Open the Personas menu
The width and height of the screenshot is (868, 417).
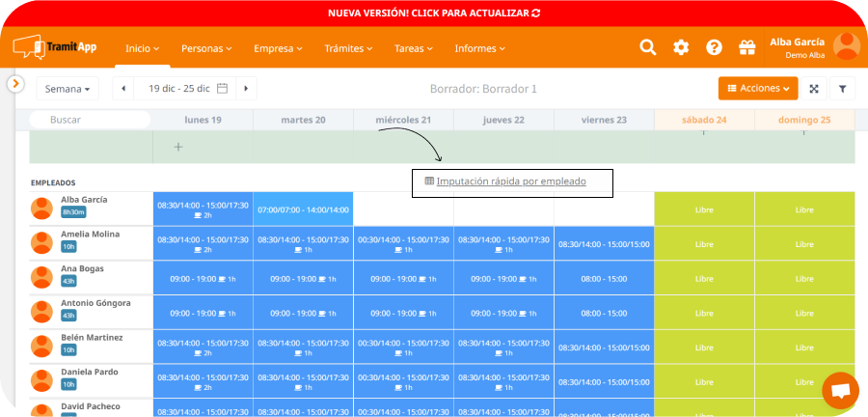206,48
